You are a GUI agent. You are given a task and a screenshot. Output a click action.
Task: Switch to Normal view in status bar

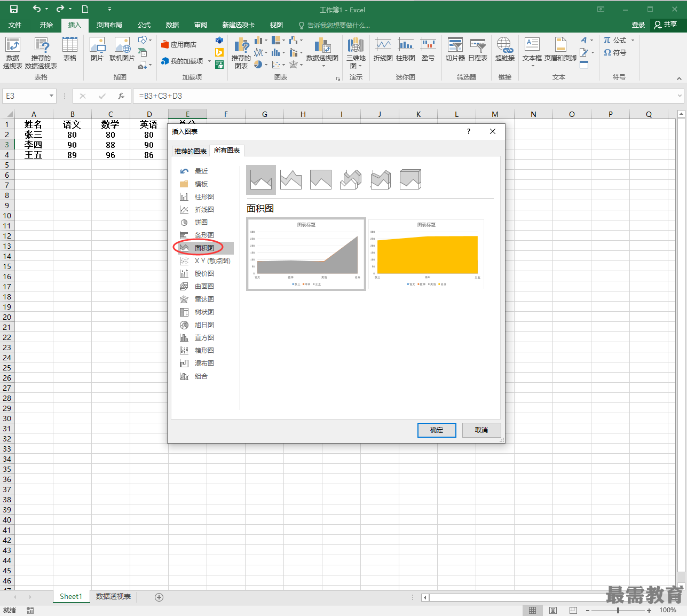click(532, 610)
